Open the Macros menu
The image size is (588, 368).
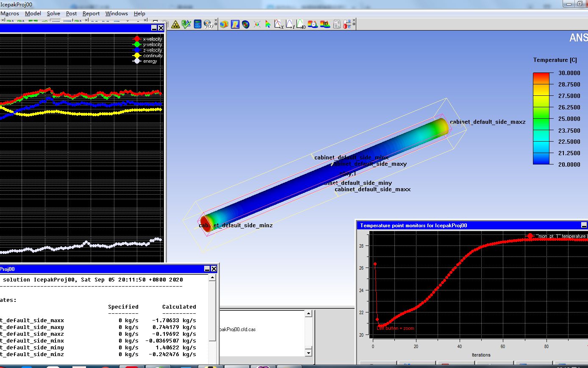[x=10, y=14]
